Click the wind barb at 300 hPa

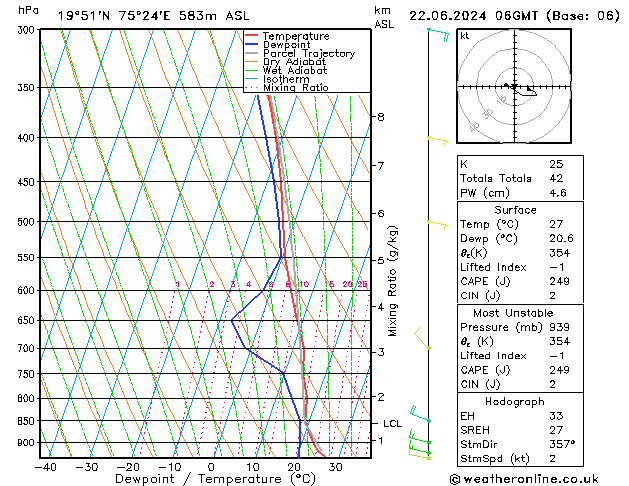[x=438, y=34]
